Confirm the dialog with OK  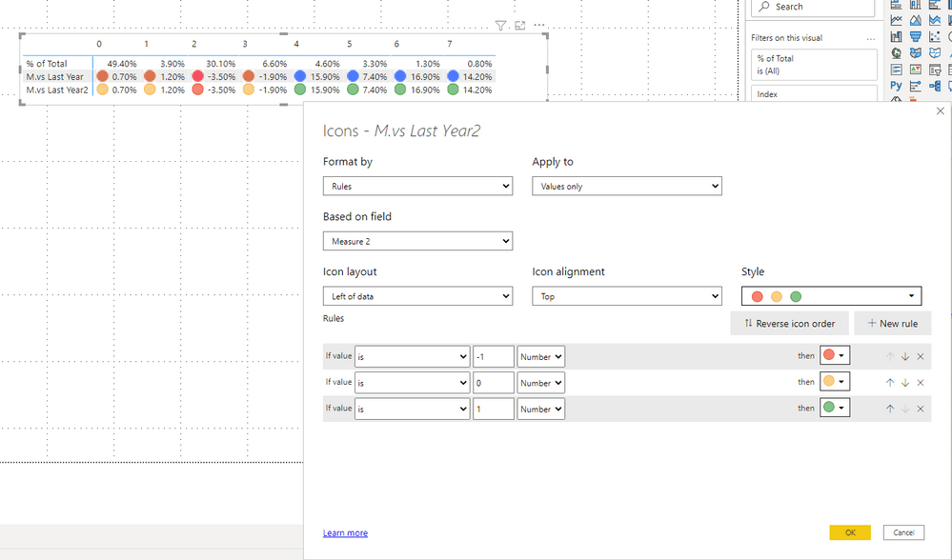pos(849,532)
